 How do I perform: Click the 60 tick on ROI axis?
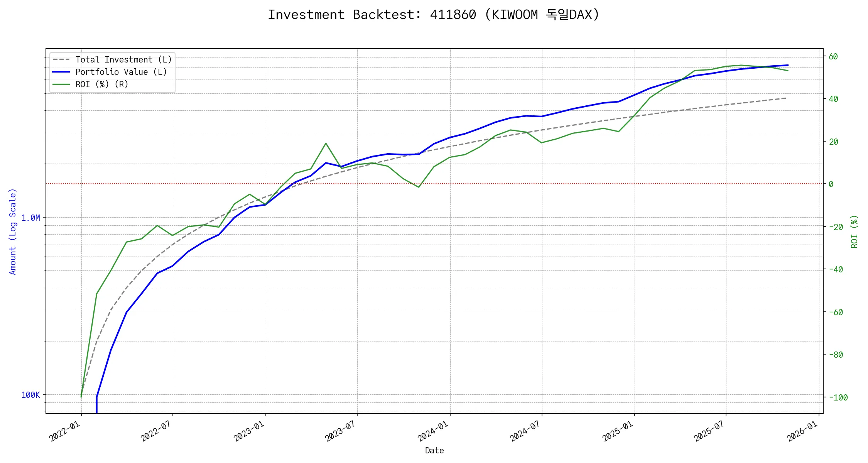click(x=833, y=57)
